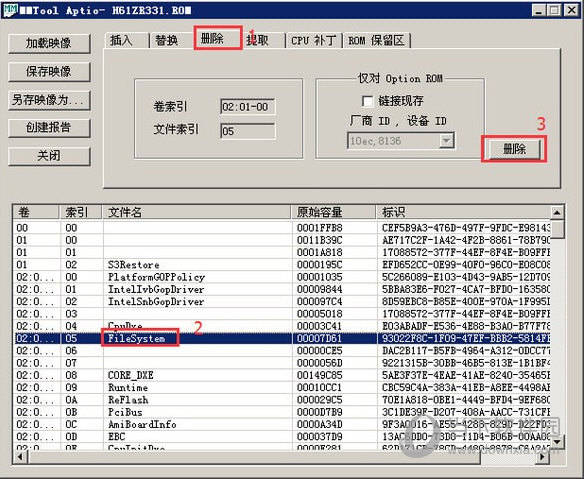Click the list's scroll right arrow
The height and width of the screenshot is (479, 584).
(x=543, y=457)
